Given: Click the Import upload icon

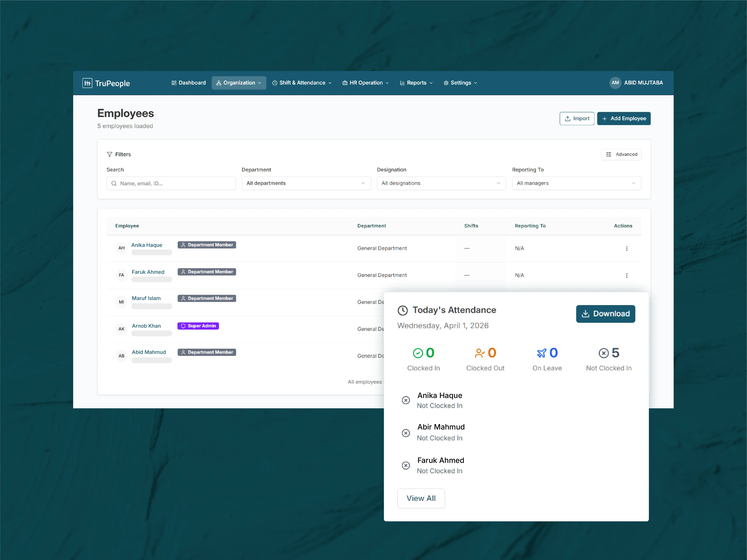Looking at the screenshot, I should pos(568,118).
